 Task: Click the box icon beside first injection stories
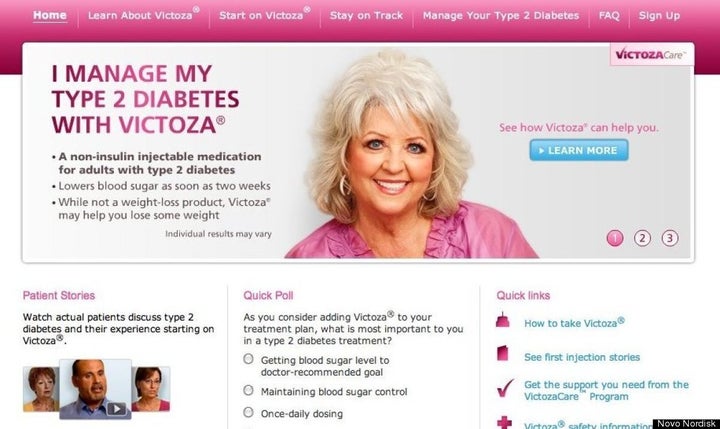[503, 353]
